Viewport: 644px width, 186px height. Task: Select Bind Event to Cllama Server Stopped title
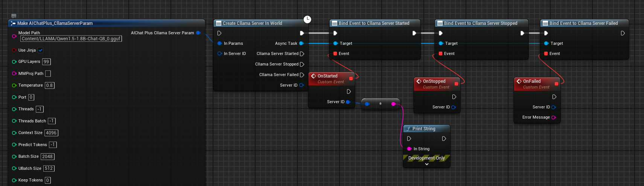pos(481,23)
